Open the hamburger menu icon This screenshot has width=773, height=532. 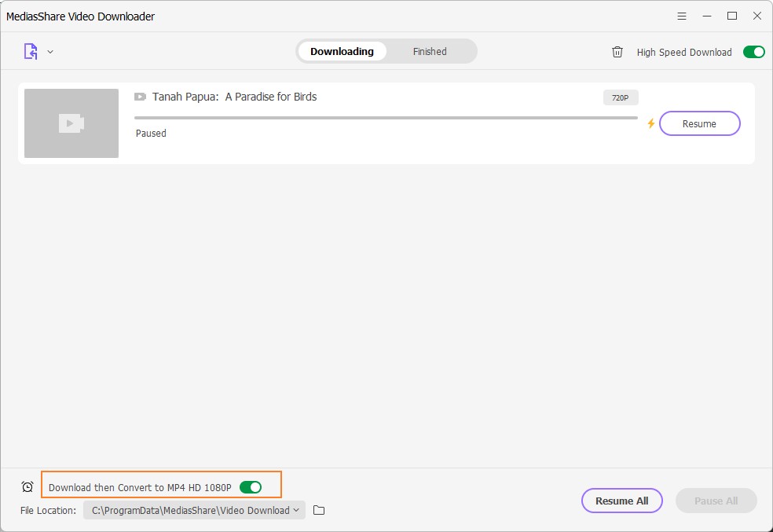681,16
